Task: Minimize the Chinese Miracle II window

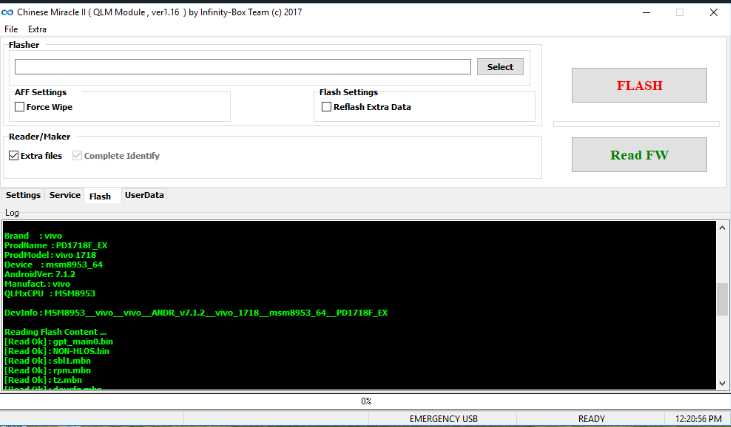Action: (646, 13)
